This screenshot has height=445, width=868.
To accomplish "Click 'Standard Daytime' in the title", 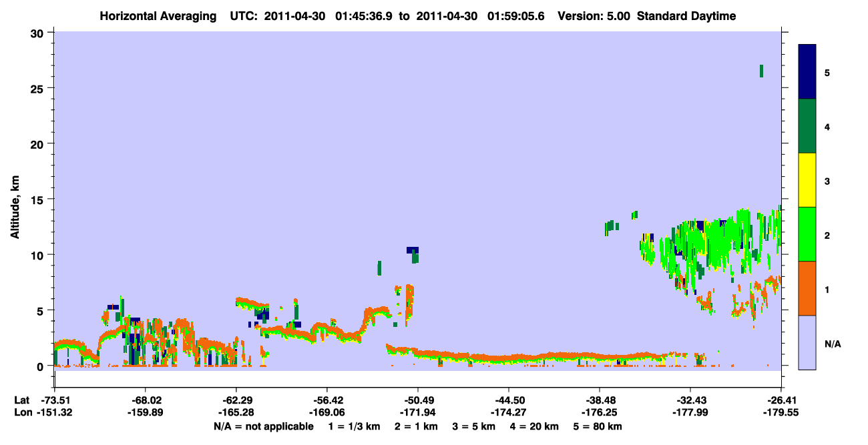I will click(x=686, y=17).
